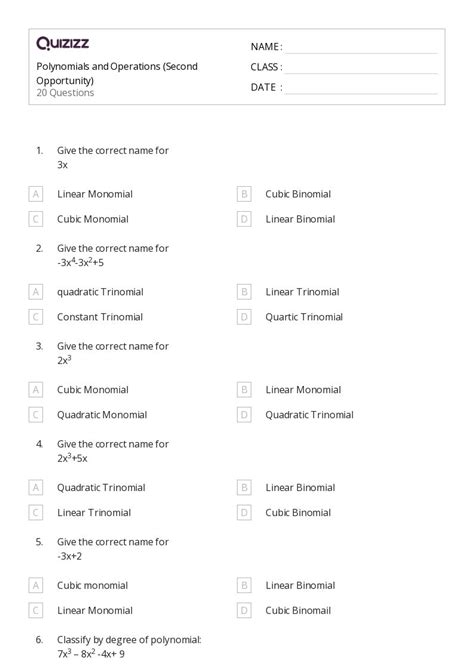Viewport: 474px width, 670px height.
Task: Click the Polynomials and Operations quiz title
Action: coord(117,73)
